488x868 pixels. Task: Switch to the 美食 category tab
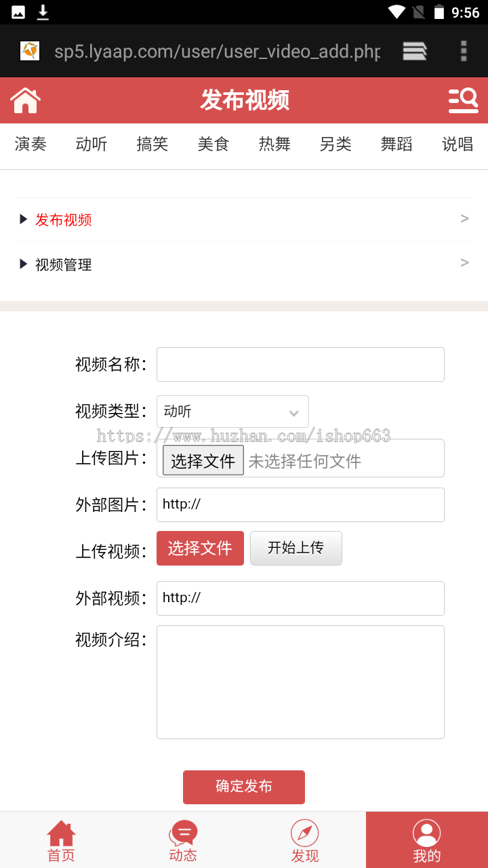coord(213,144)
